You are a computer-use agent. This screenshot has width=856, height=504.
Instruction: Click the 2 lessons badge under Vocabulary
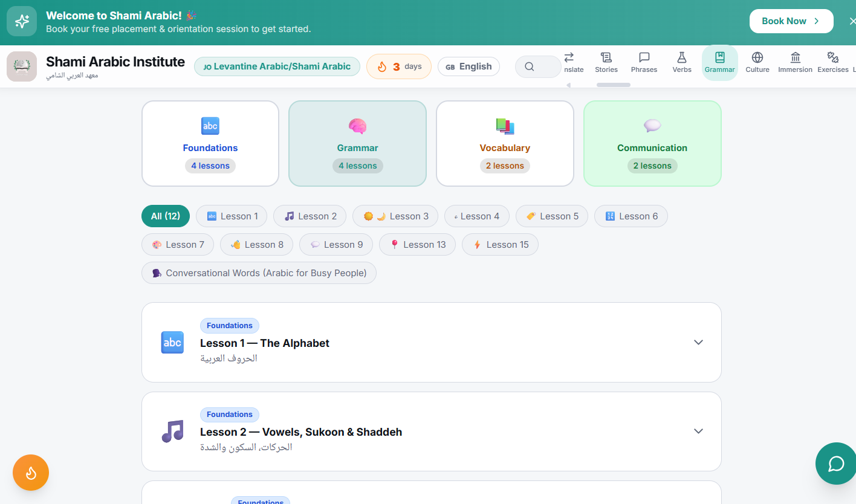pos(505,166)
